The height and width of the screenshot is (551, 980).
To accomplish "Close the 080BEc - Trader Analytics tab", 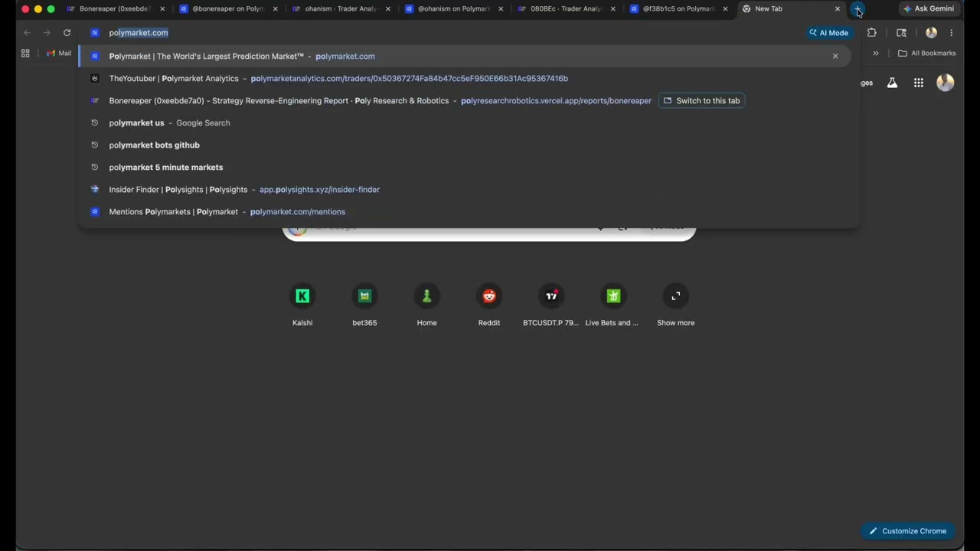I will click(612, 9).
